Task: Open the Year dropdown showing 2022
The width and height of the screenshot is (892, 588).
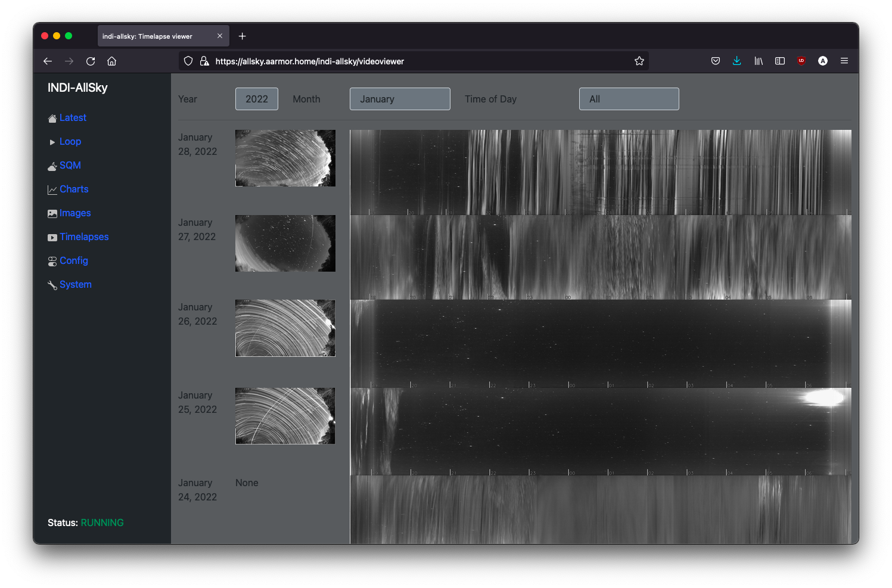Action: click(x=257, y=99)
